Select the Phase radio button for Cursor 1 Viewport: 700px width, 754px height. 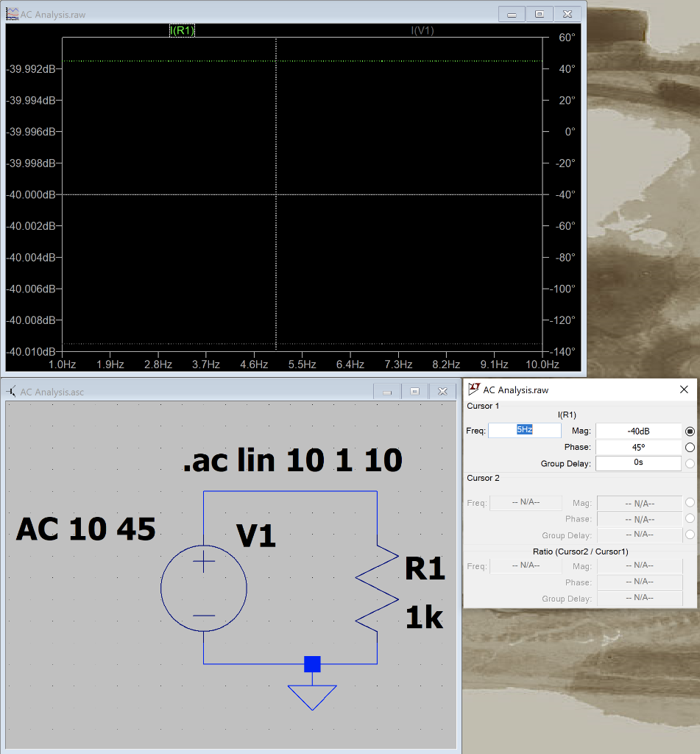(688, 446)
